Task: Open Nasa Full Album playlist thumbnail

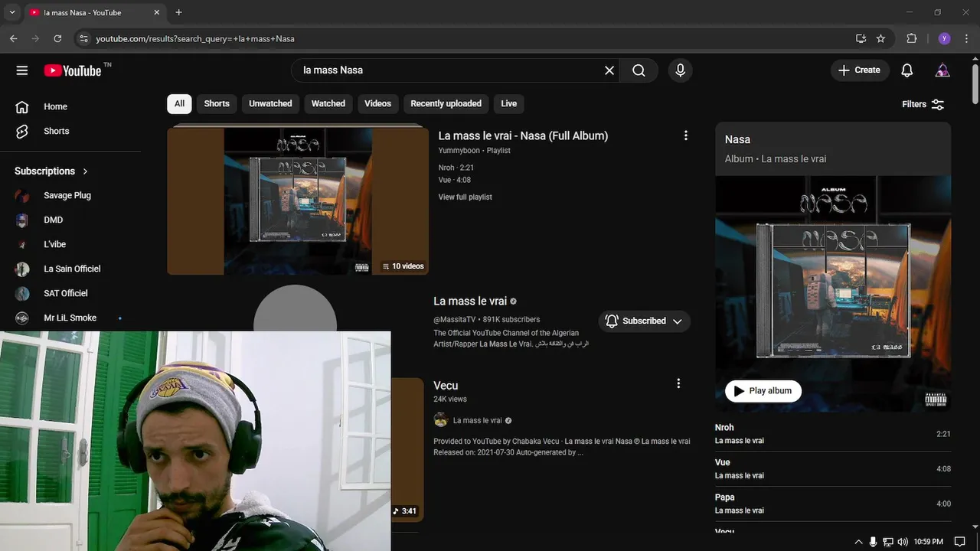Action: pos(298,201)
